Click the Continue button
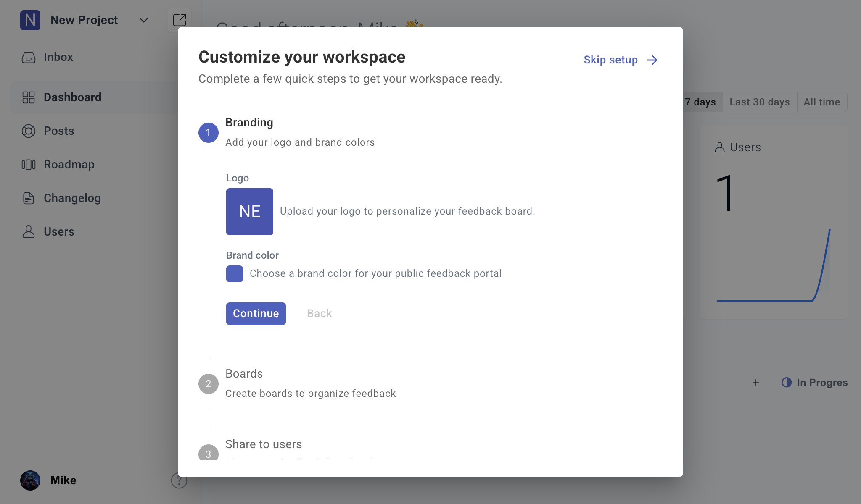 [256, 314]
